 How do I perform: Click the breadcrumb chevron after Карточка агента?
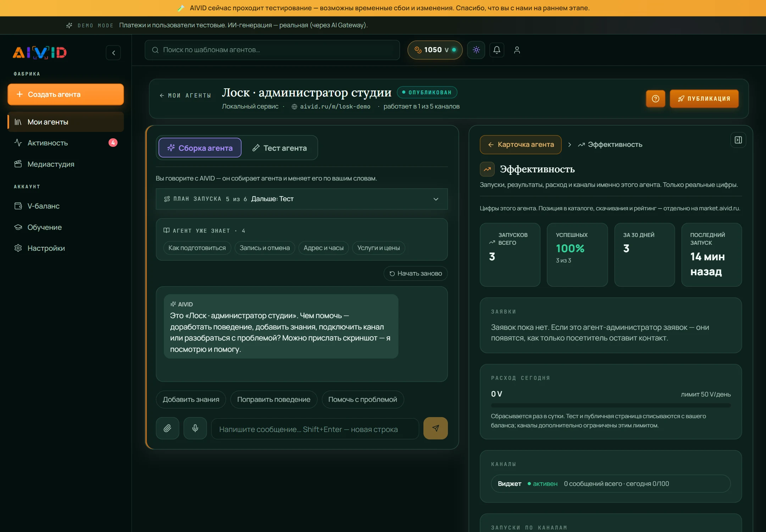tap(570, 145)
